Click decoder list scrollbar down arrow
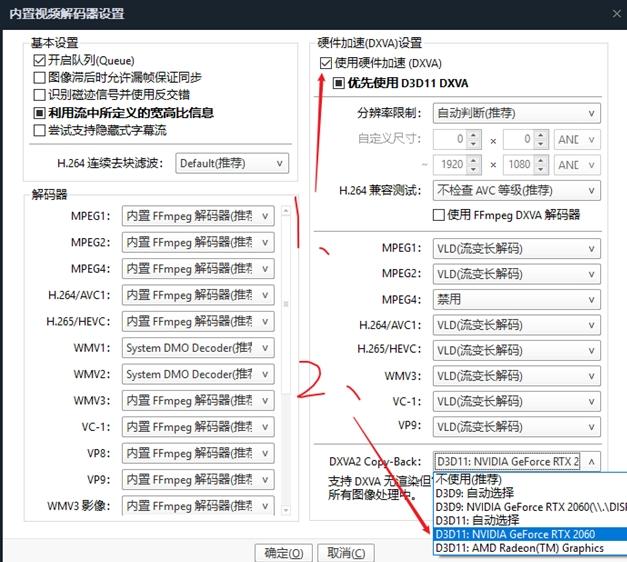Image resolution: width=627 pixels, height=562 pixels. [286, 510]
